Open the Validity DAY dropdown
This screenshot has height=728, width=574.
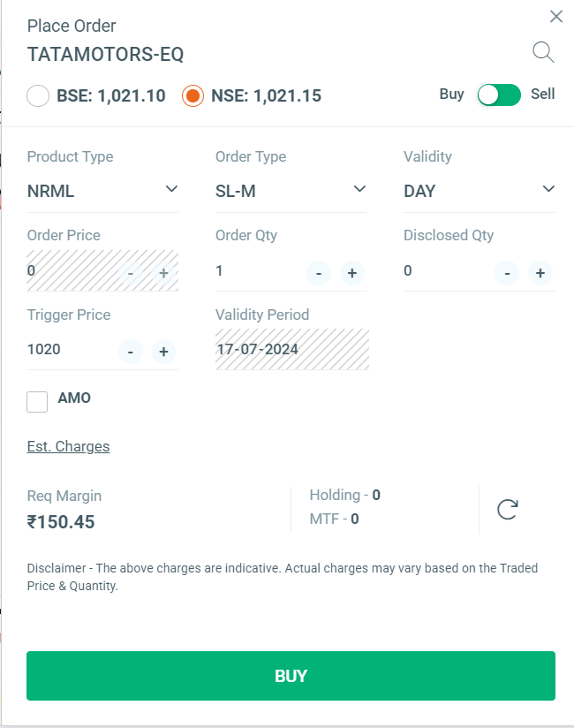click(479, 190)
